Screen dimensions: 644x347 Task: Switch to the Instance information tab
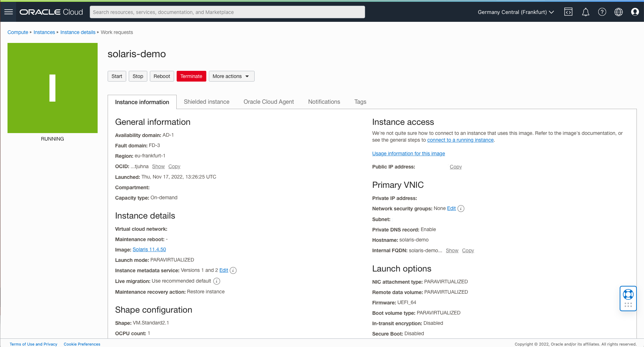142,102
